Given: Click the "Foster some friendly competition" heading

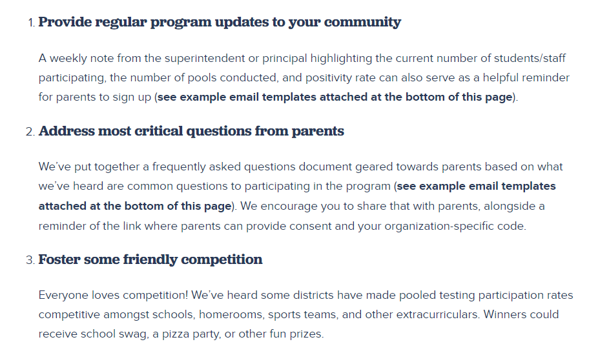Looking at the screenshot, I should (150, 259).
